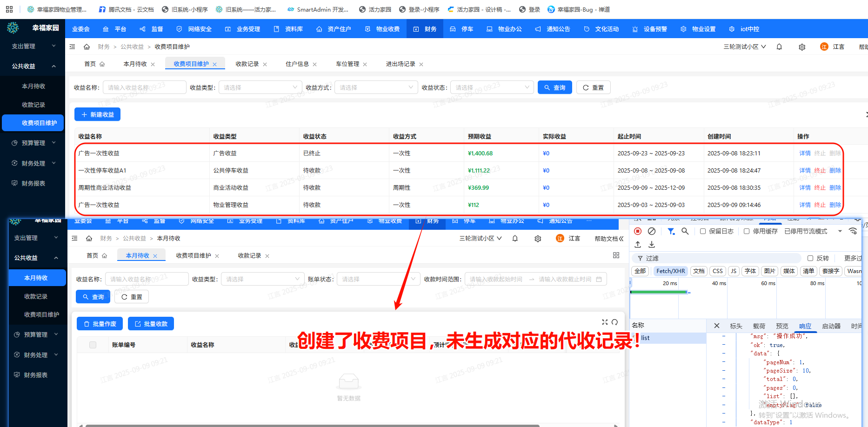The image size is (868, 427).
Task: Expand the 账单状态 dropdown
Action: coord(378,279)
